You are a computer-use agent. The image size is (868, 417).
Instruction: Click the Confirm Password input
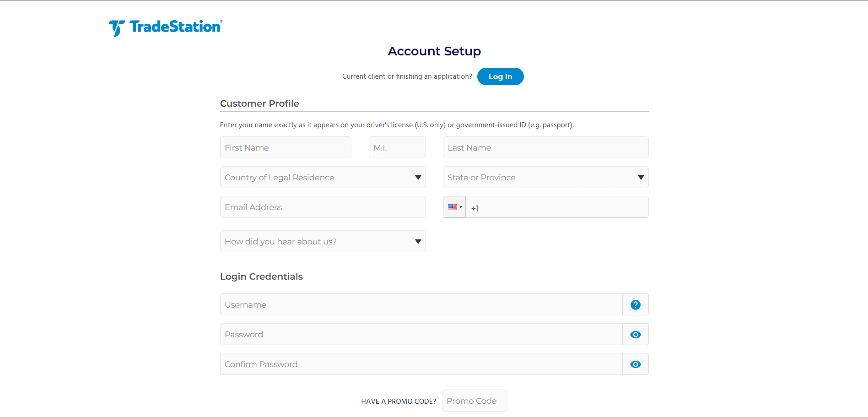(421, 364)
